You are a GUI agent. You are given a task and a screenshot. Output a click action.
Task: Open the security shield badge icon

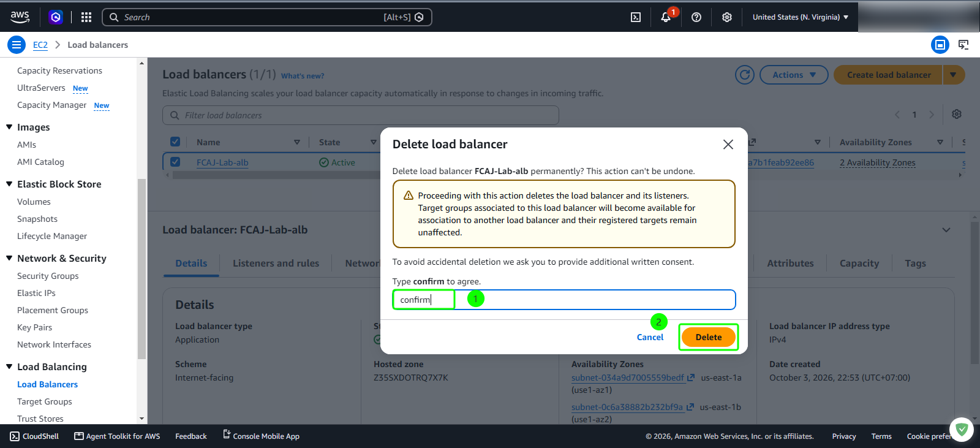coord(962,430)
